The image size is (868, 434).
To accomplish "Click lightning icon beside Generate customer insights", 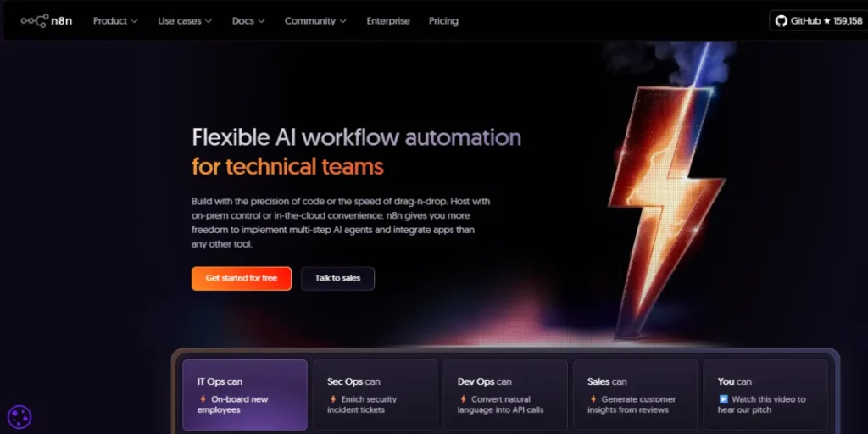I will coord(593,399).
